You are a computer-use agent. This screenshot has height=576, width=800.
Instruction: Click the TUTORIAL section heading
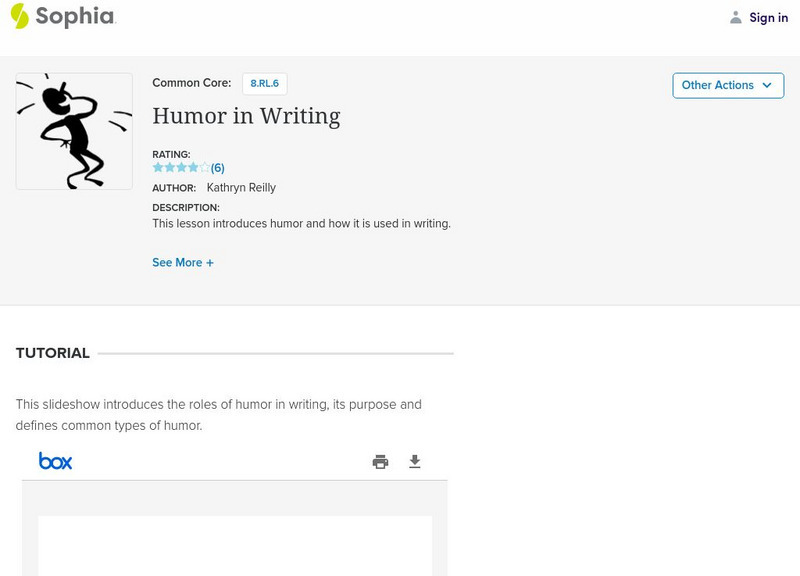53,353
